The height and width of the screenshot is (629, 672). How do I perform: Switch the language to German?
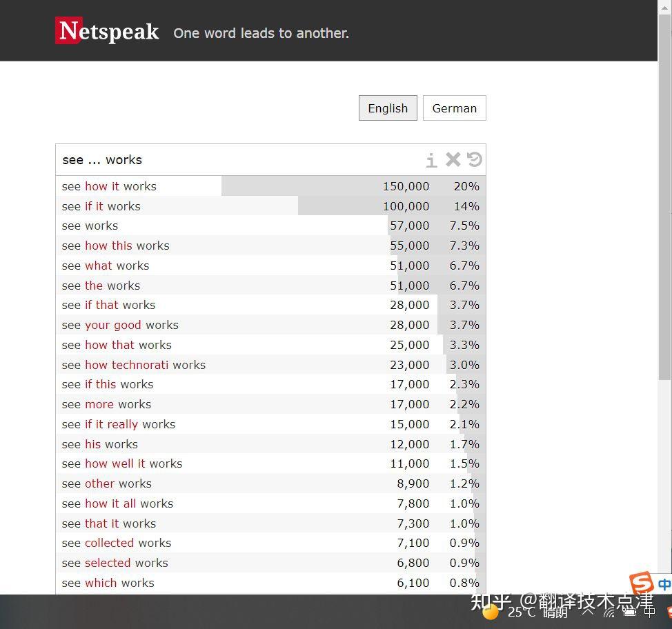[x=454, y=108]
